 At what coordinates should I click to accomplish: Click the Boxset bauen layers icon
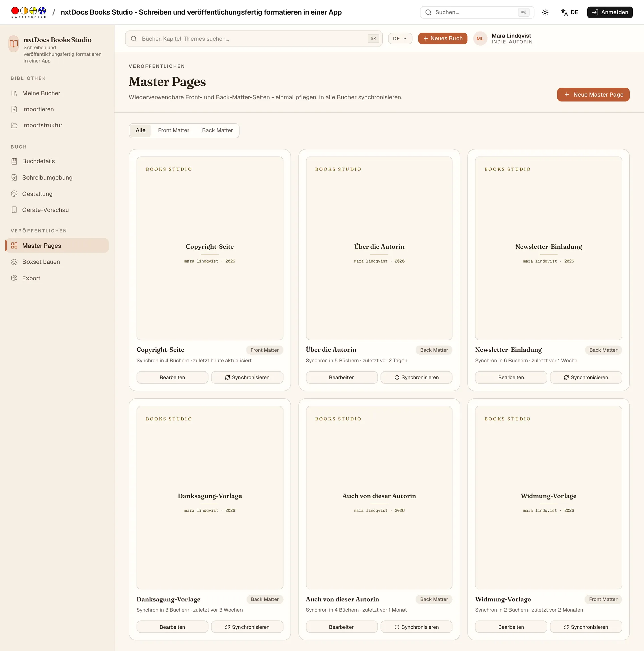[x=14, y=262]
